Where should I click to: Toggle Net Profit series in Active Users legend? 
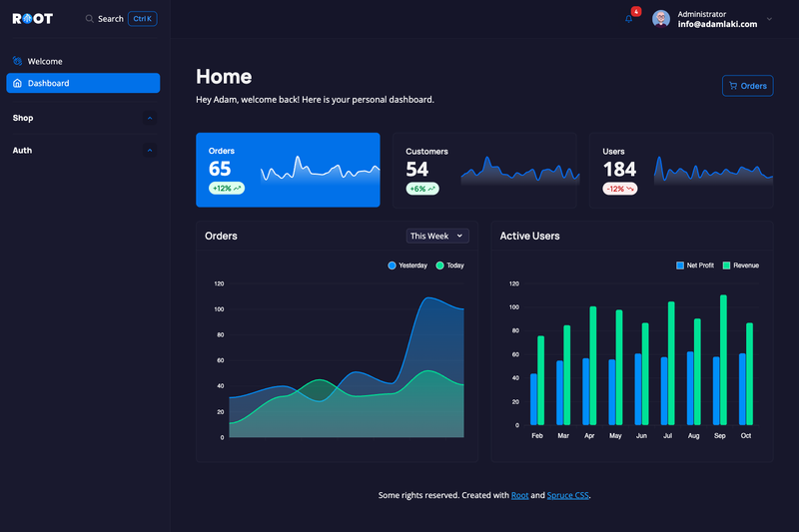click(694, 266)
